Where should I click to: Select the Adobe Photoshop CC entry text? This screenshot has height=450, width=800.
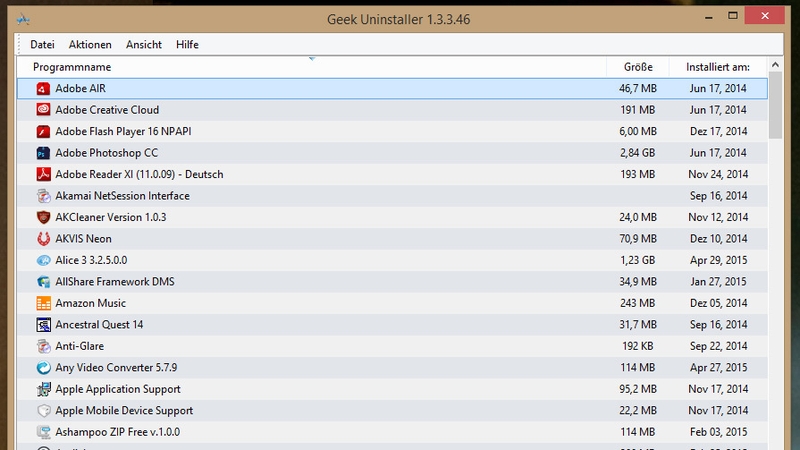(107, 153)
